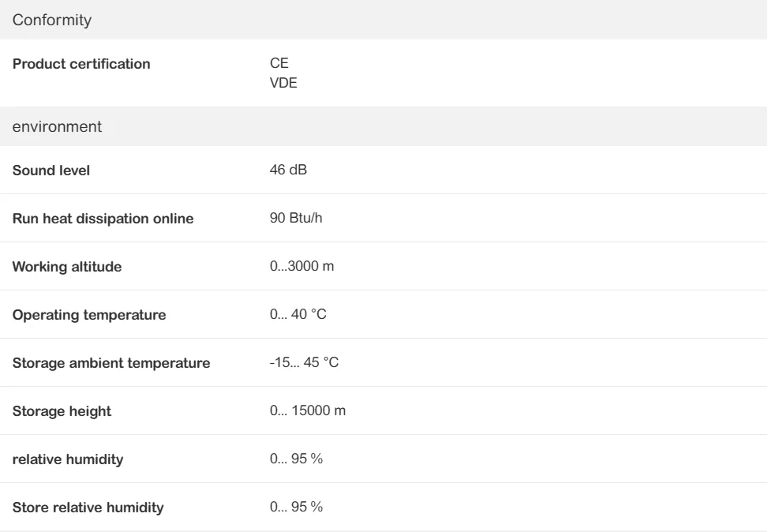Select the 46 dB value

point(288,170)
